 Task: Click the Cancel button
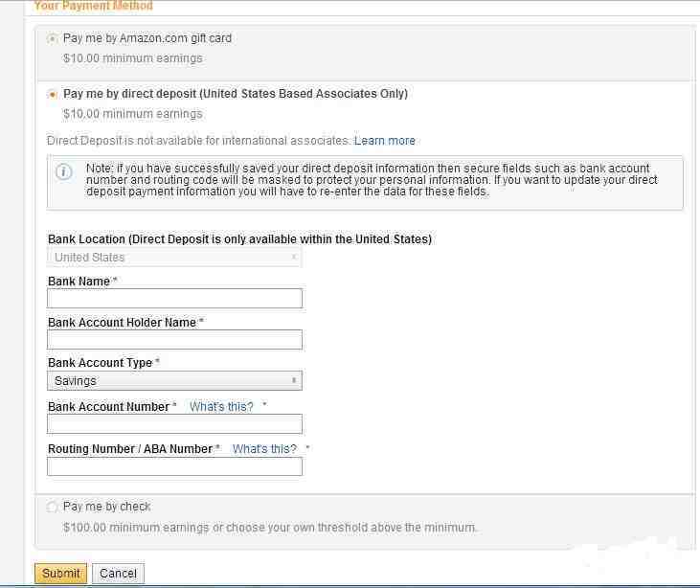118,574
